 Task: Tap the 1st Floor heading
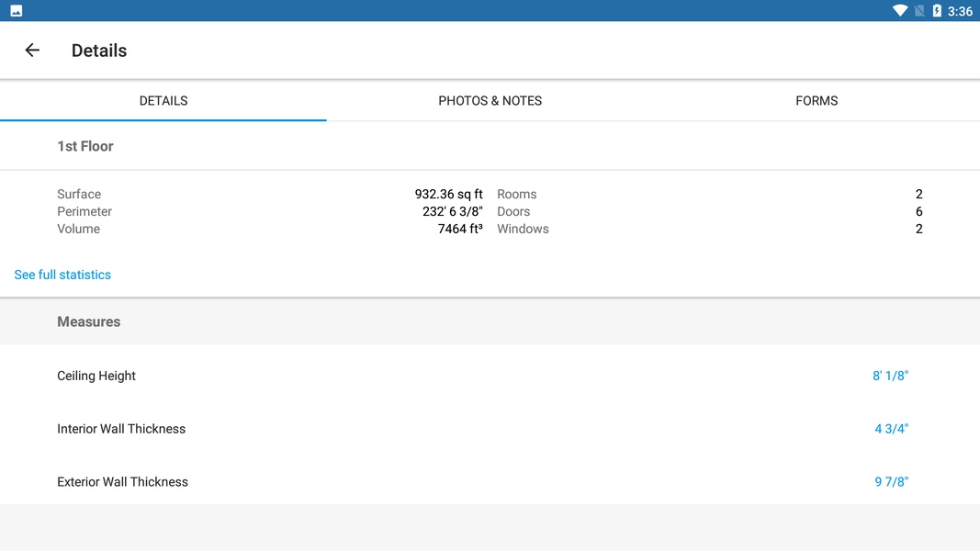point(85,146)
